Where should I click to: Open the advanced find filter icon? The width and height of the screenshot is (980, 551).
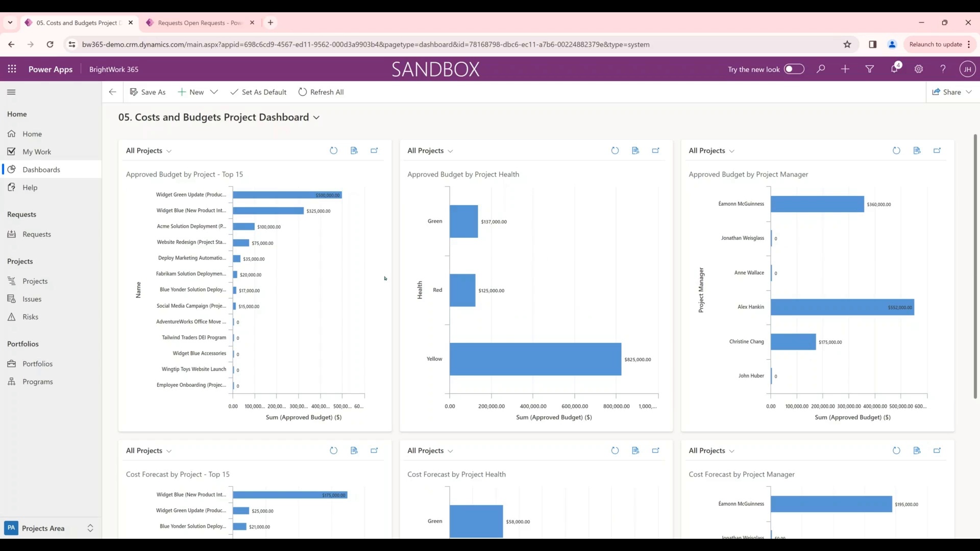(x=870, y=69)
